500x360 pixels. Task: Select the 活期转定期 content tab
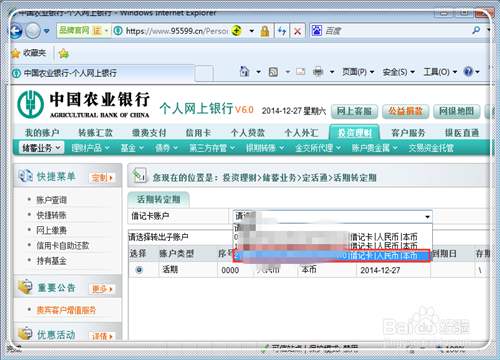point(159,200)
